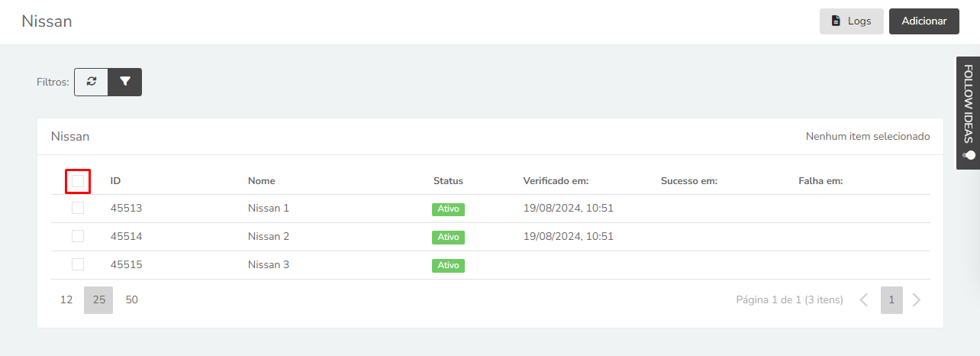Click ID 45513 cell
Viewport: 980px width, 356px height.
[x=126, y=208]
